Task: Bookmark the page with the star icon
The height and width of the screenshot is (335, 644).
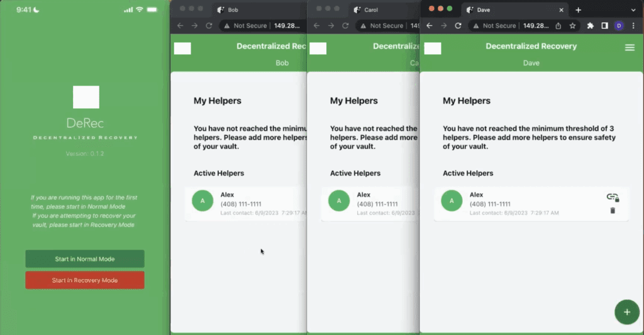Action: (572, 26)
